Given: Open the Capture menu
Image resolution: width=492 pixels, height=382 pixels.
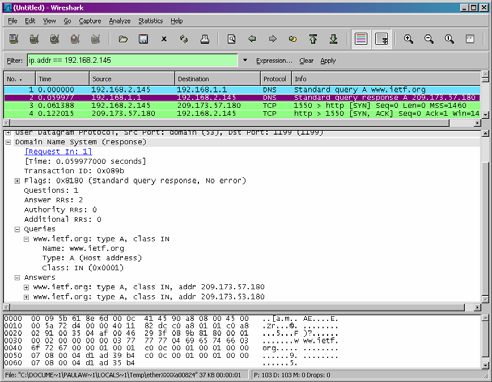Looking at the screenshot, I should pos(90,21).
